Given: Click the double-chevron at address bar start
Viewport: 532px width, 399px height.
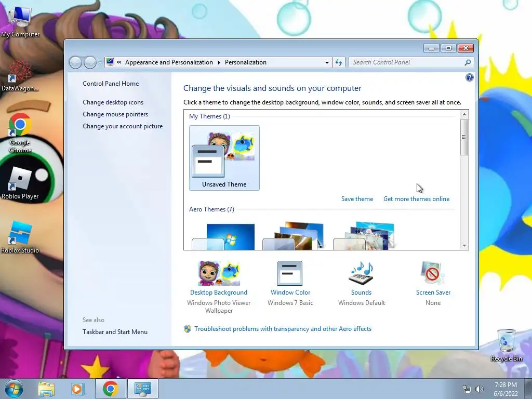Looking at the screenshot, I should tap(119, 62).
